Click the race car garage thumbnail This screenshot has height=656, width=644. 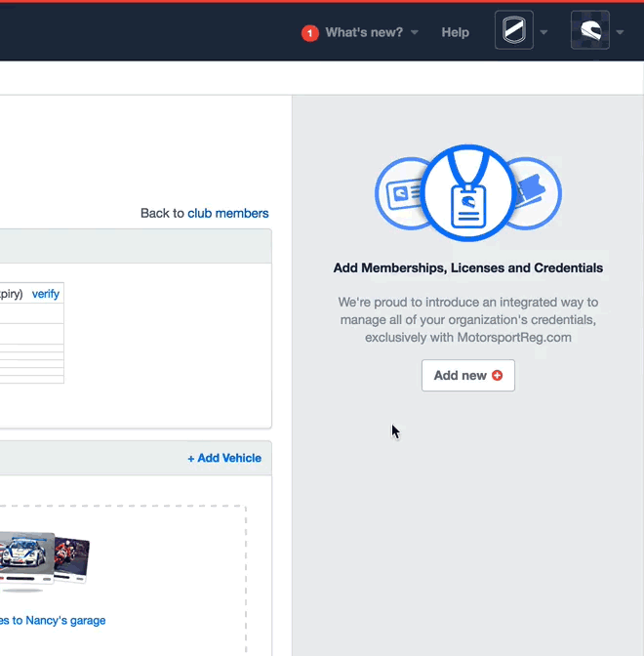26,557
